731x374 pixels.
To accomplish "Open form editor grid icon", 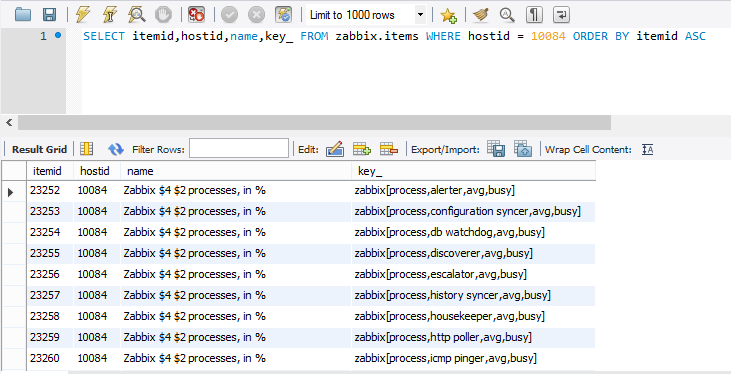I will point(87,149).
